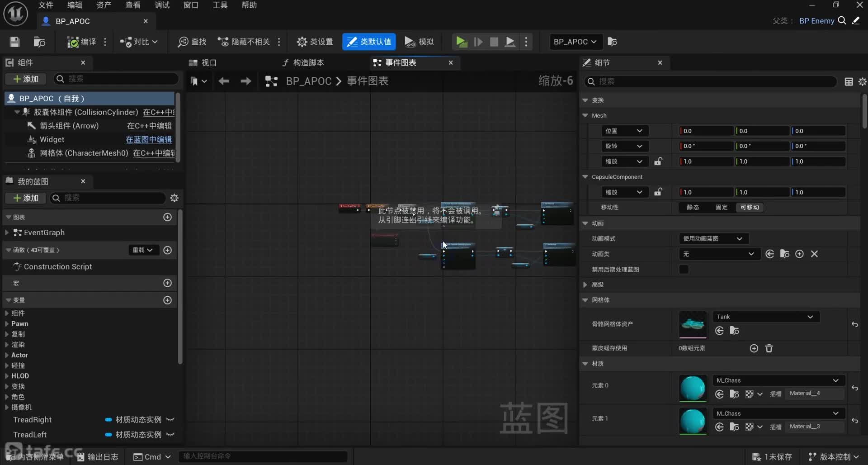Open Class Settings (类设置)
This screenshot has height=465, width=868.
pos(315,42)
